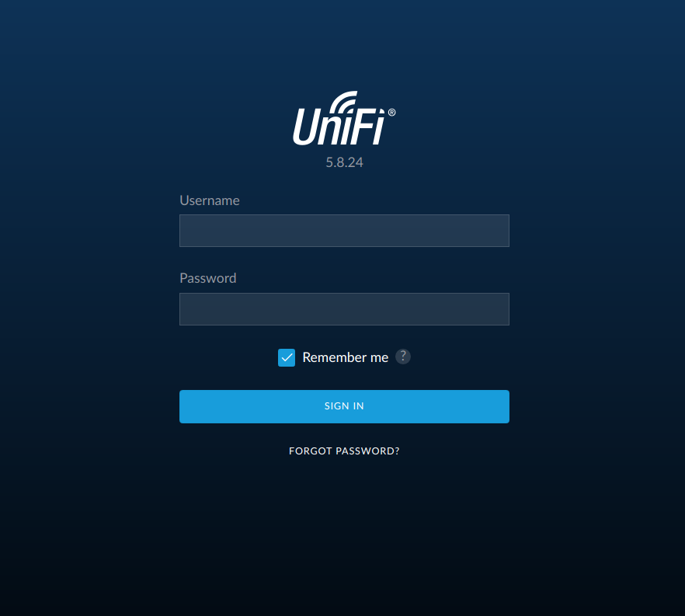Place cursor at start of Username box
Image resolution: width=685 pixels, height=616 pixels.
184,231
